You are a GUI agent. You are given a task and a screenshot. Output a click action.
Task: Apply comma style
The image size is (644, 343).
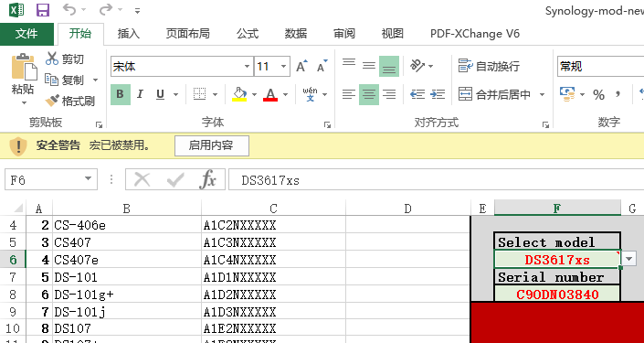(618, 95)
